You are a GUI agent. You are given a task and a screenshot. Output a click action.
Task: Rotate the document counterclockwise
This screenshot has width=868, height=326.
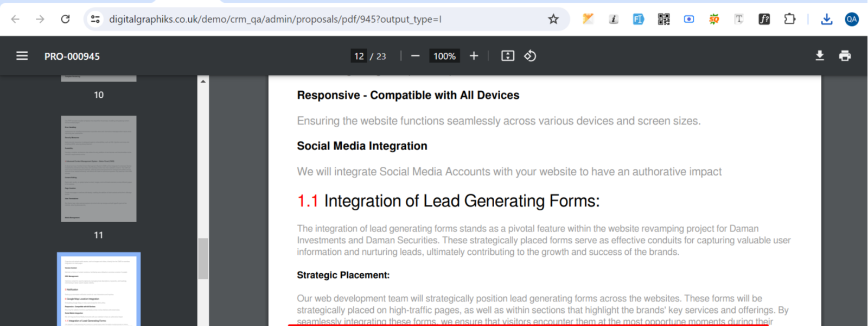coord(530,56)
